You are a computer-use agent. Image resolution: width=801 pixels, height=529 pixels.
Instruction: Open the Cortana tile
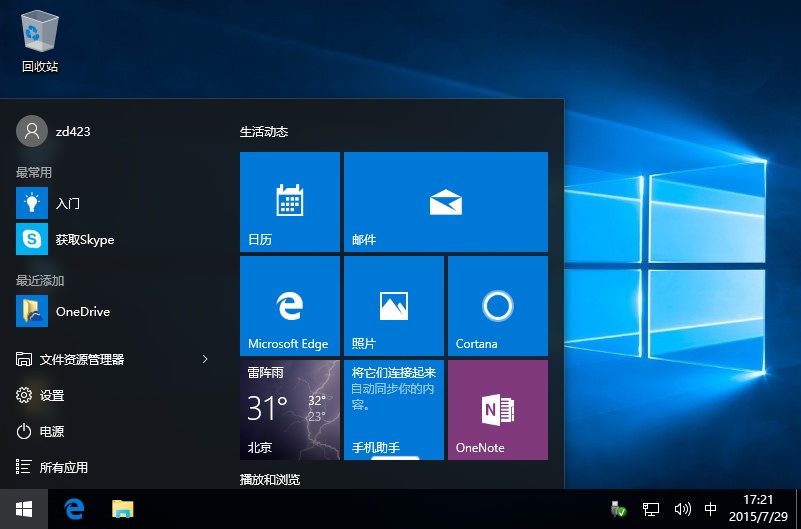pyautogui.click(x=497, y=306)
